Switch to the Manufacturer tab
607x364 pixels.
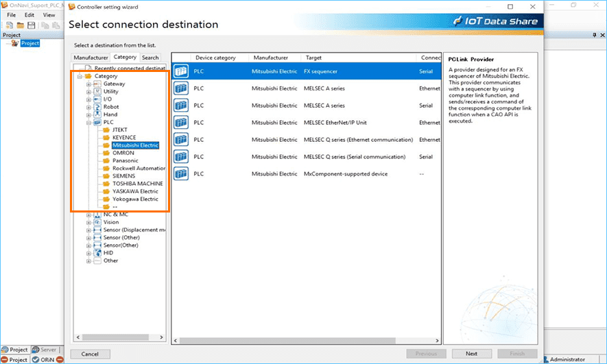pos(91,58)
